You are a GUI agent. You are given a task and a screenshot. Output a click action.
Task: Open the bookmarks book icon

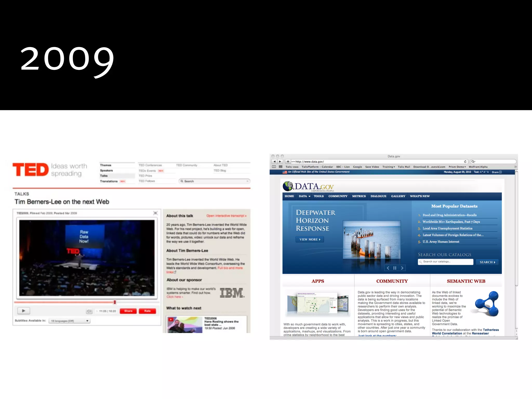pyautogui.click(x=274, y=167)
